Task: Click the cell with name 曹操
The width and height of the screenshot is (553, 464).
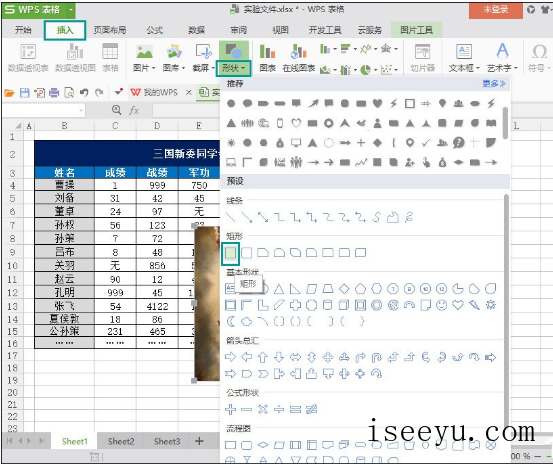Action: click(x=65, y=185)
